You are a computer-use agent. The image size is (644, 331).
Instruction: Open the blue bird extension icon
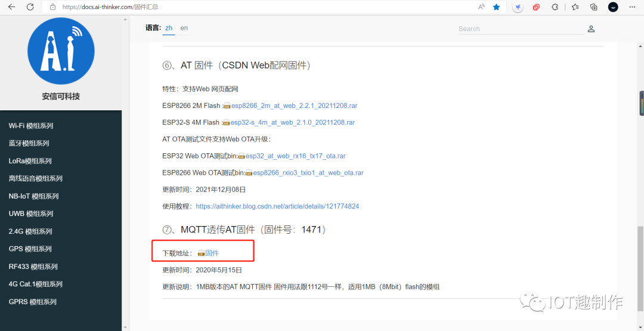[x=518, y=7]
